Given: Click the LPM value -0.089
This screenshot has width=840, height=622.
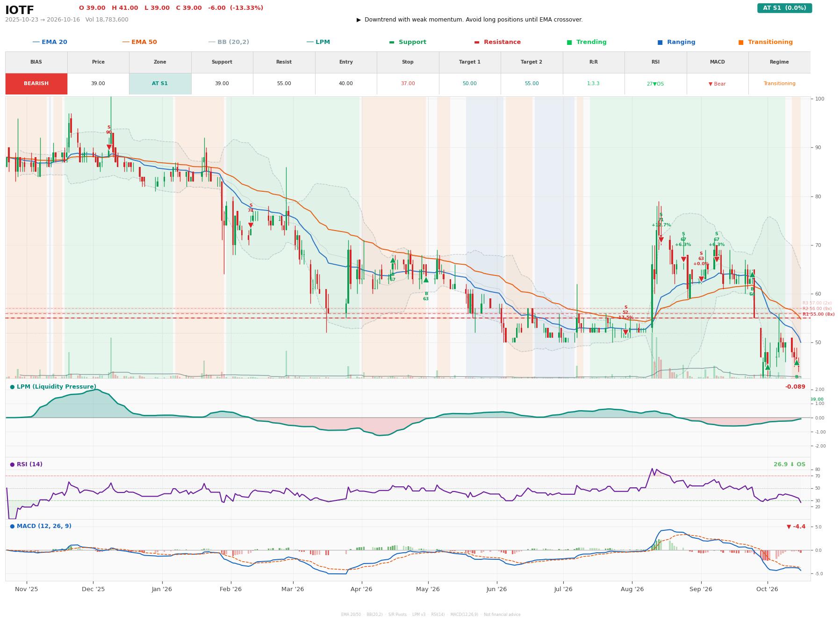Looking at the screenshot, I should click(795, 387).
